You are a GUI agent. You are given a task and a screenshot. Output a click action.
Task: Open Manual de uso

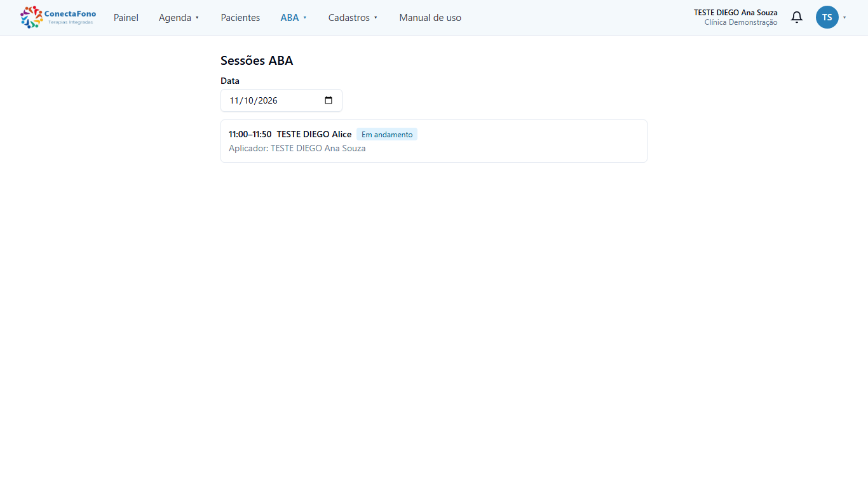click(x=430, y=18)
